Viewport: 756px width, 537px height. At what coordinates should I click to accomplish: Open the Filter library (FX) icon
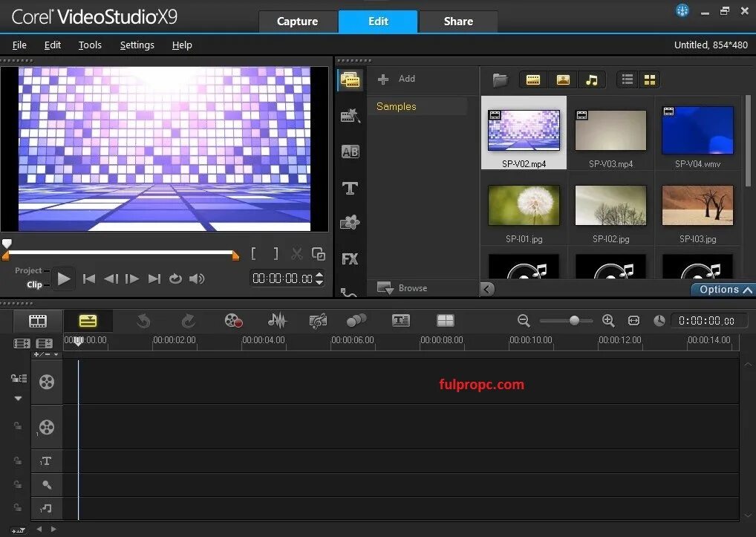click(350, 259)
